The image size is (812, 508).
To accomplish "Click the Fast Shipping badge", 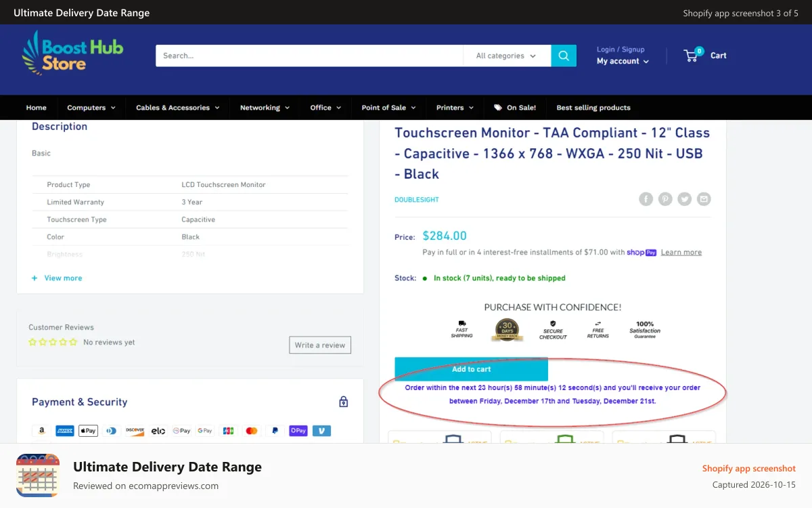I will [462, 330].
